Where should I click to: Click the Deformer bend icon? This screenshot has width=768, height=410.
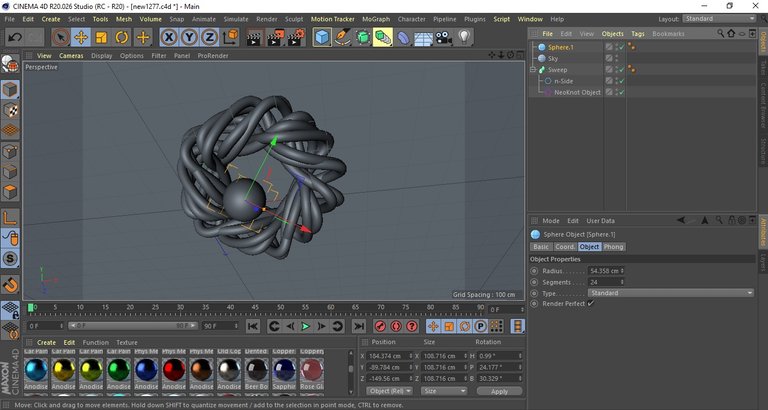click(403, 37)
